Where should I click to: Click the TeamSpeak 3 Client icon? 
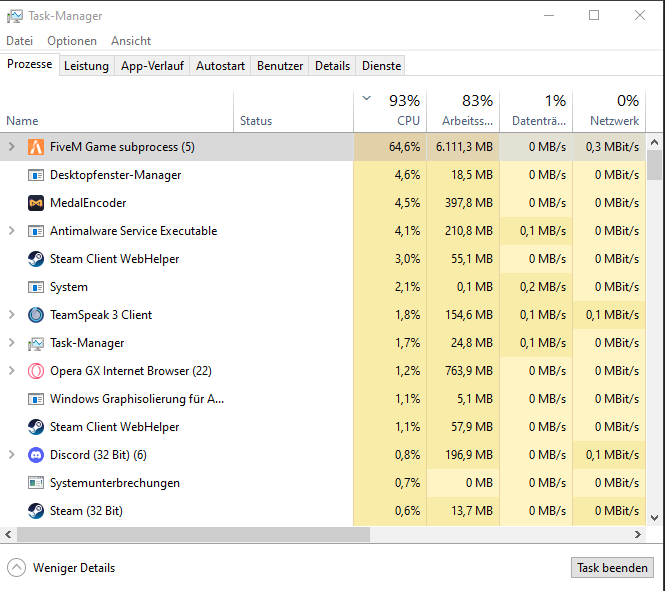36,315
